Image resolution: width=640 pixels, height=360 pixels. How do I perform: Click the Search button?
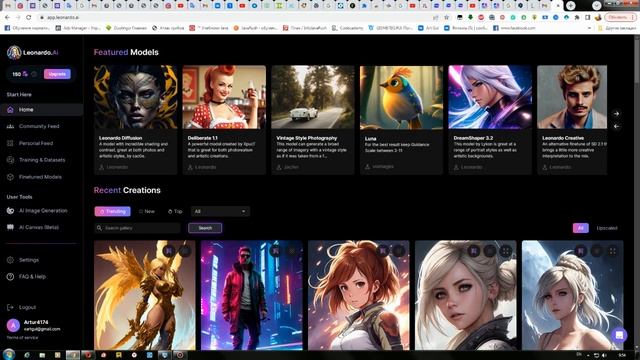205,228
